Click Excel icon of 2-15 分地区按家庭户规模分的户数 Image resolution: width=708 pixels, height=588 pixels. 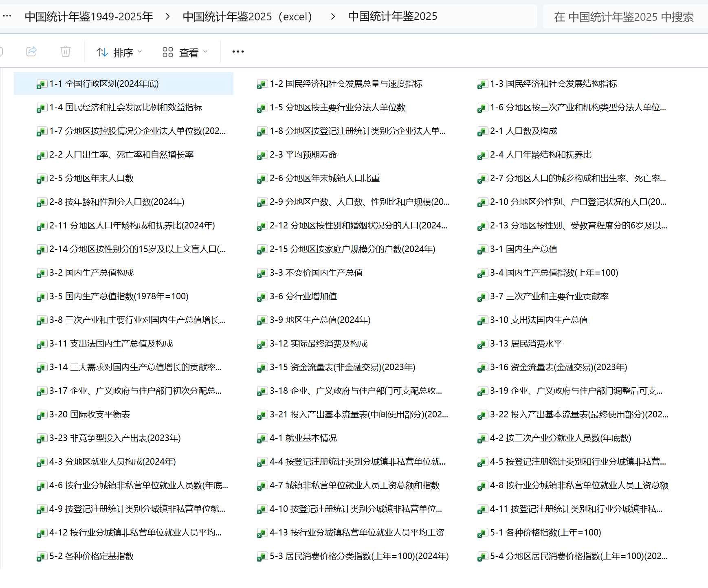(x=262, y=250)
